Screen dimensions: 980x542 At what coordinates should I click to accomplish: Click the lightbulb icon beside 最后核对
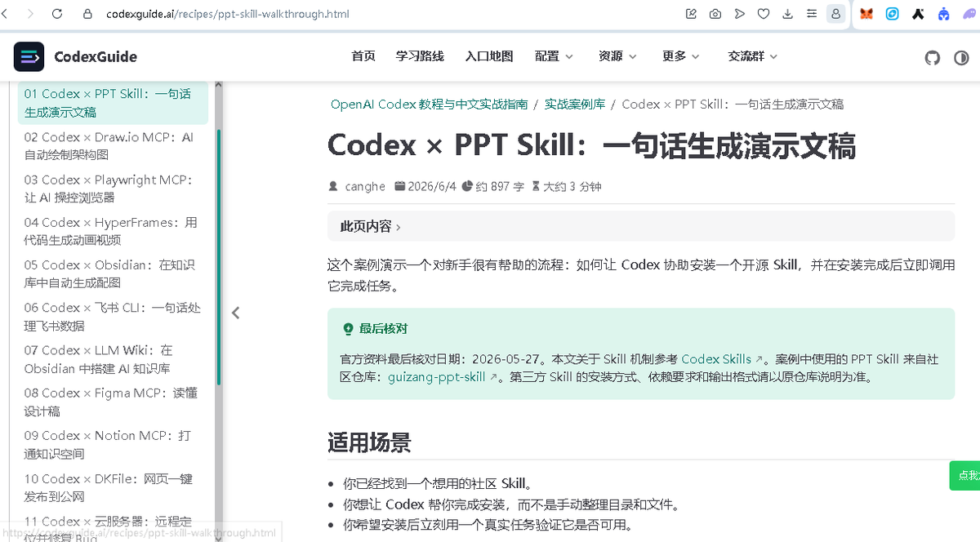349,329
